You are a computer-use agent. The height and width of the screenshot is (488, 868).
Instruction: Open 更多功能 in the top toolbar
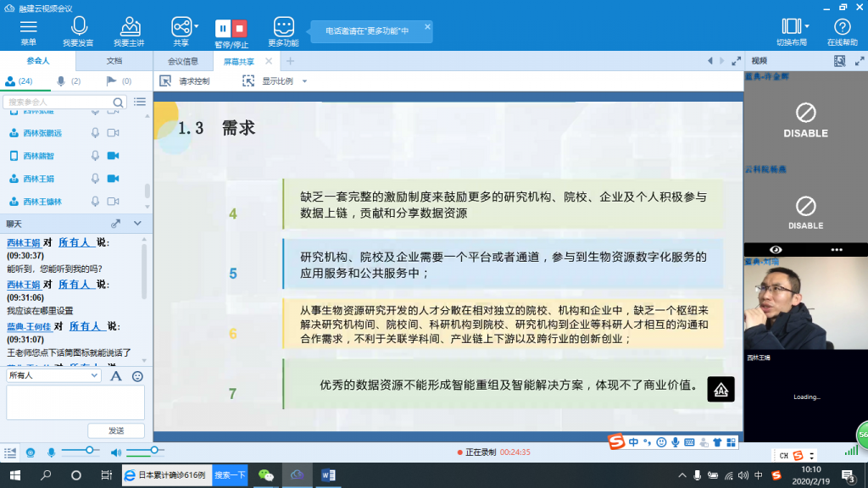coord(283,26)
